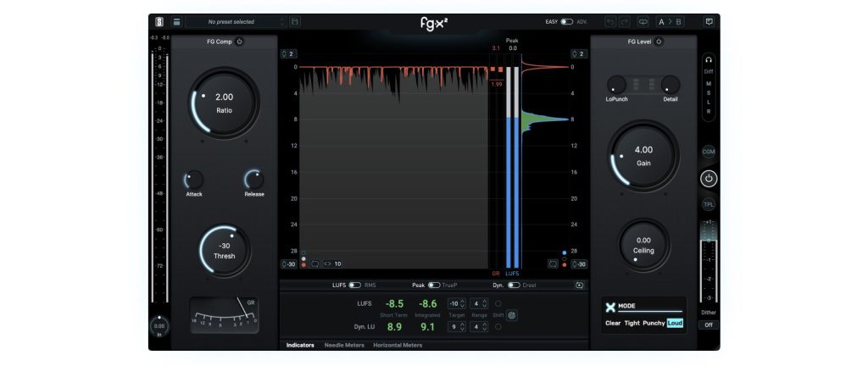Enable the CGM button
868x366 pixels.
(709, 152)
